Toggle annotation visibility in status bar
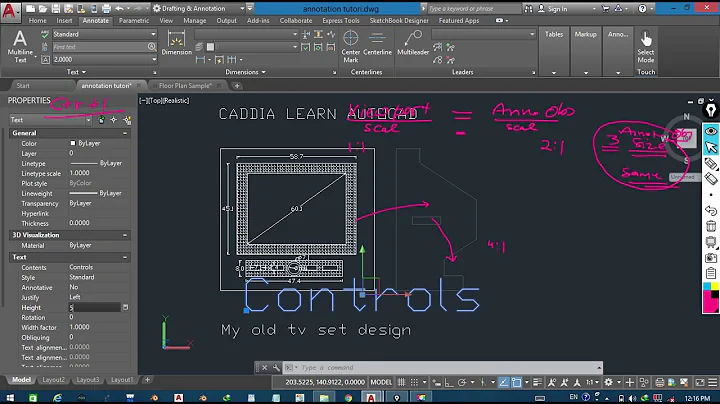The height and width of the screenshot is (404, 720). click(551, 382)
